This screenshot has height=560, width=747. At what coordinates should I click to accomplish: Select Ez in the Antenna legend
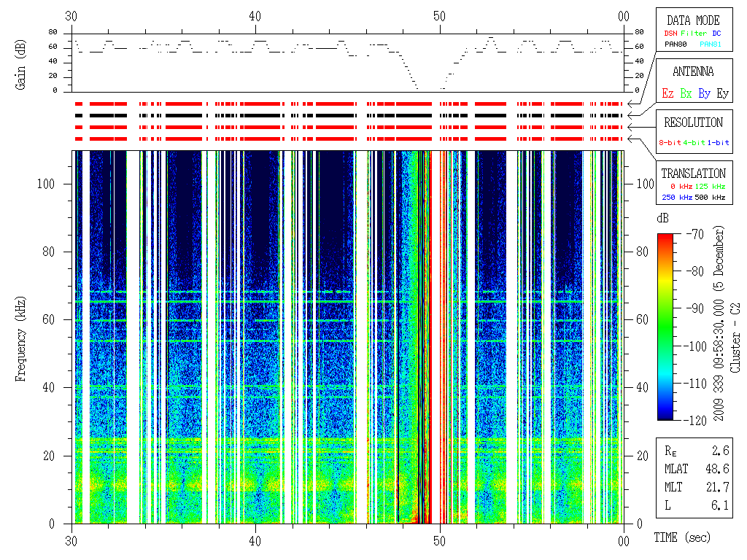pos(667,93)
